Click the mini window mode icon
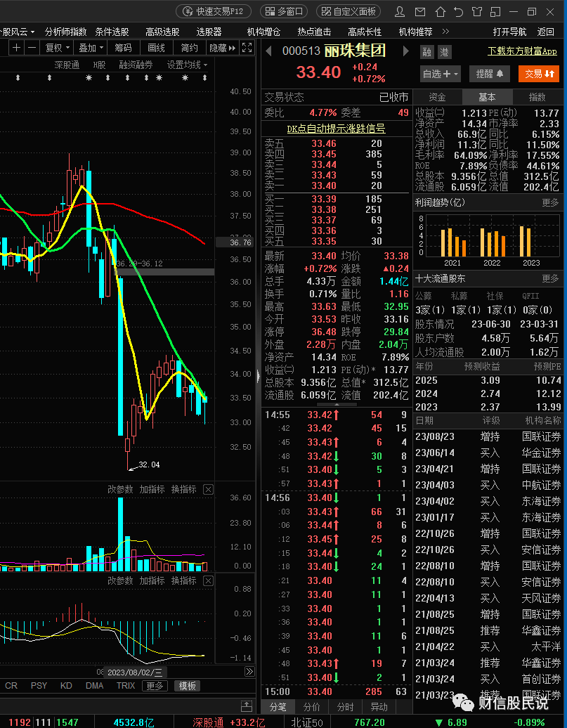Screen dimensions: 567x728 495,11
